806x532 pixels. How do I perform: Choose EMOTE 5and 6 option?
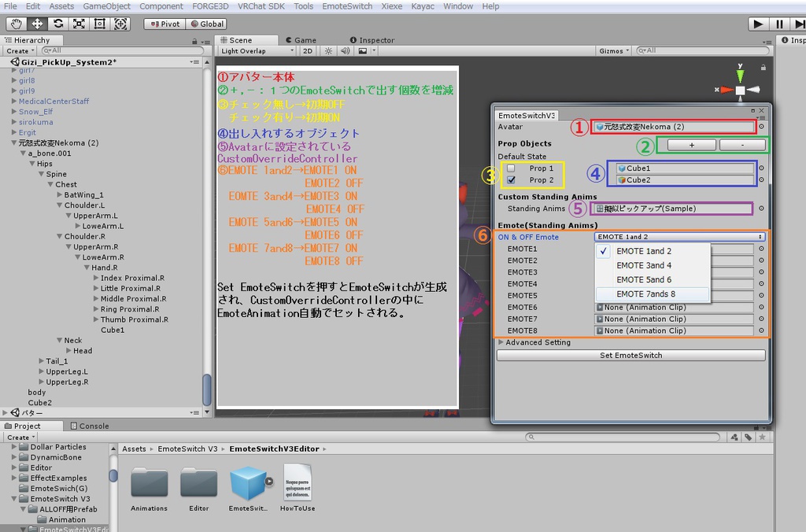[653, 279]
